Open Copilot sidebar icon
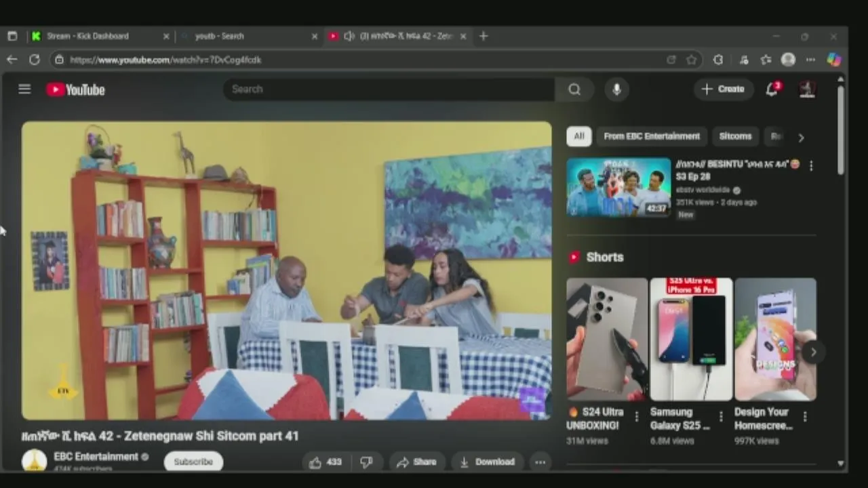868x488 pixels. coord(834,60)
